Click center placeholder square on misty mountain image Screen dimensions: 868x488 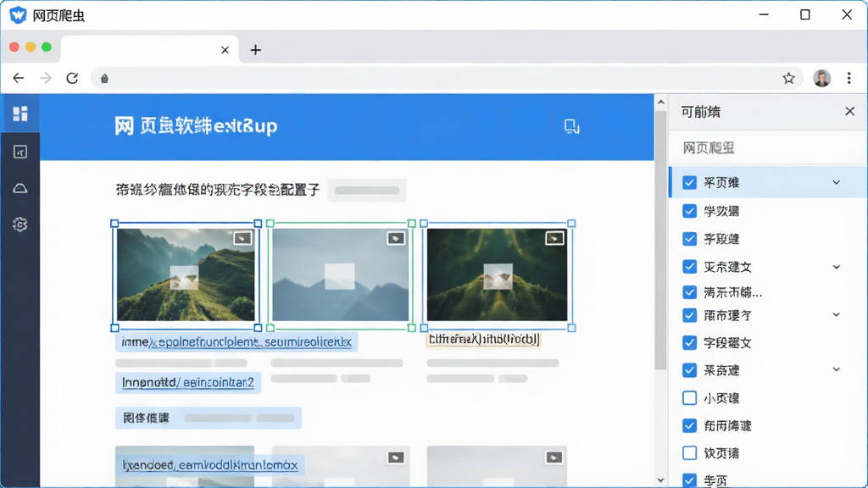click(339, 277)
